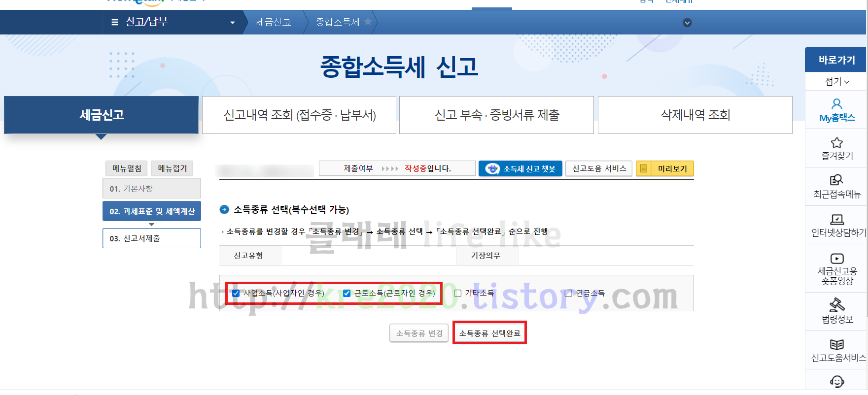868x395 pixels.
Task: Go to 세금신고 breadcrumb
Action: point(273,22)
